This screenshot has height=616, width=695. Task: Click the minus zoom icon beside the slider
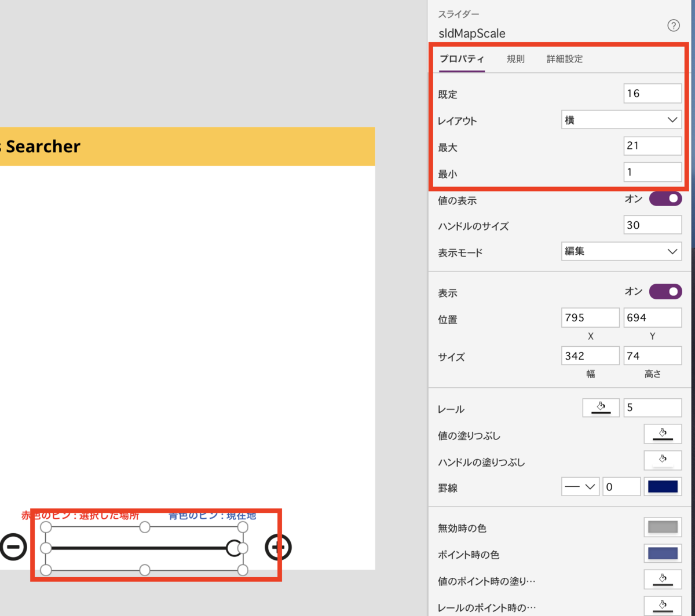[14, 547]
